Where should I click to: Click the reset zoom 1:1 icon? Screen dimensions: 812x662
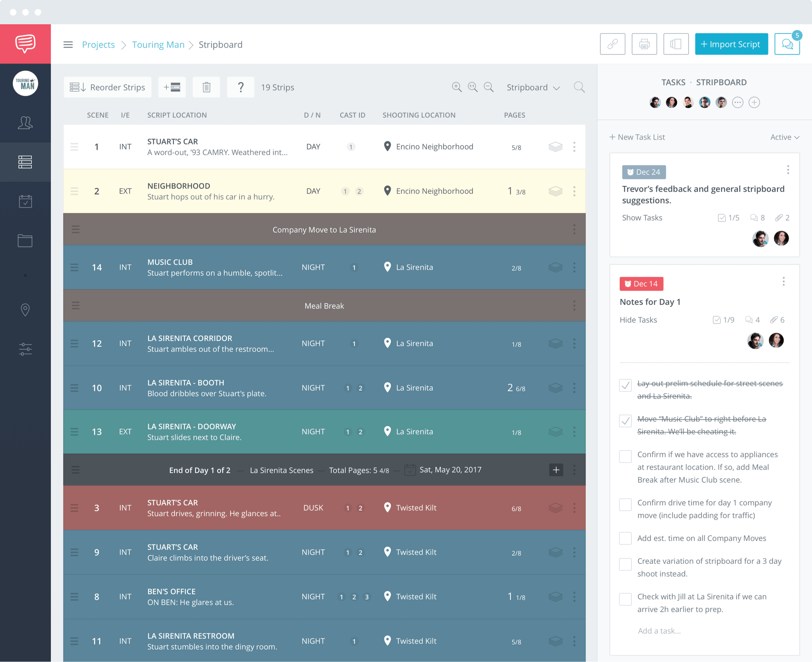(x=473, y=87)
